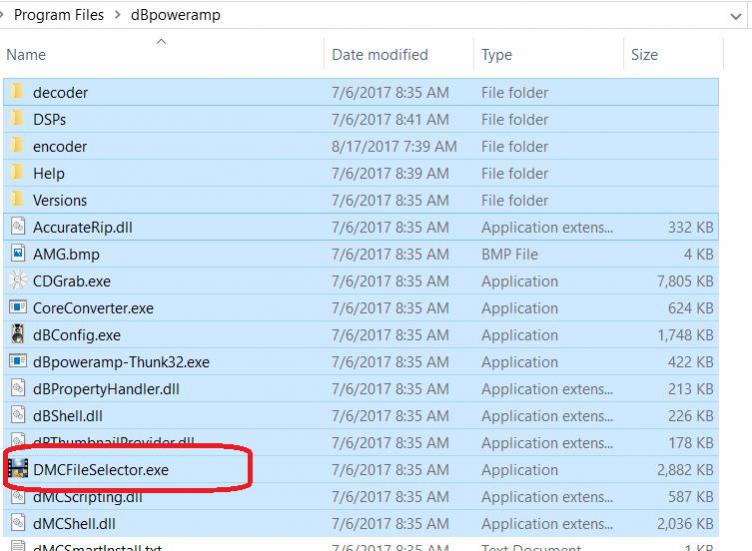Click the decoder folder icon
Screen dimensions: 752x551
[17, 92]
